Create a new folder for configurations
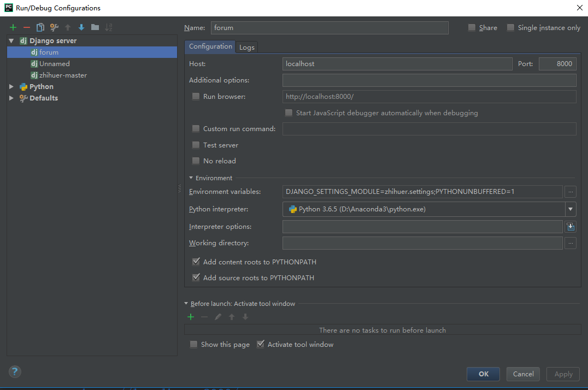 click(95, 27)
